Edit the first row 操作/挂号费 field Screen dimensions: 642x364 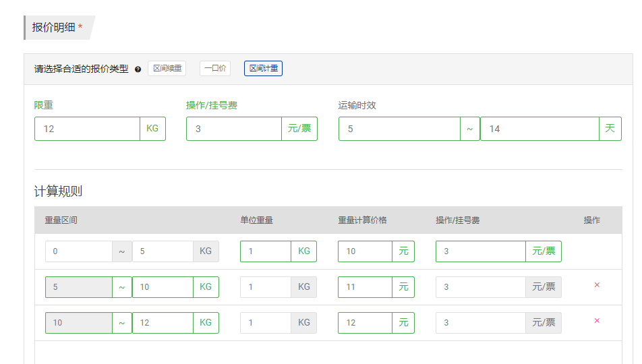tap(481, 251)
